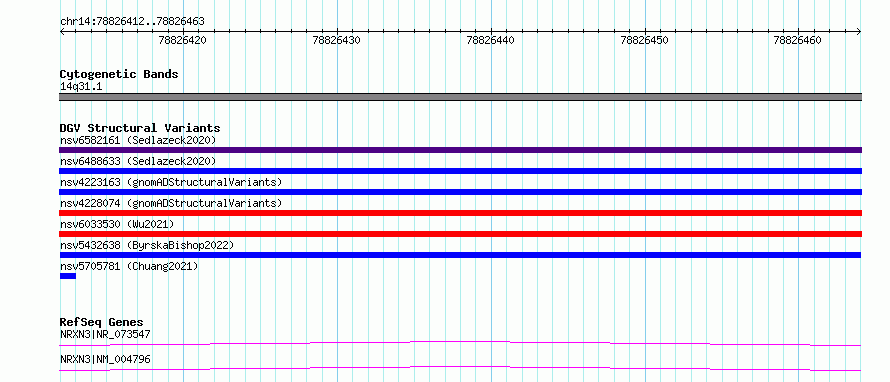Click the blue nsv6488633 variant bar
This screenshot has height=382, width=890.
[x=460, y=171]
